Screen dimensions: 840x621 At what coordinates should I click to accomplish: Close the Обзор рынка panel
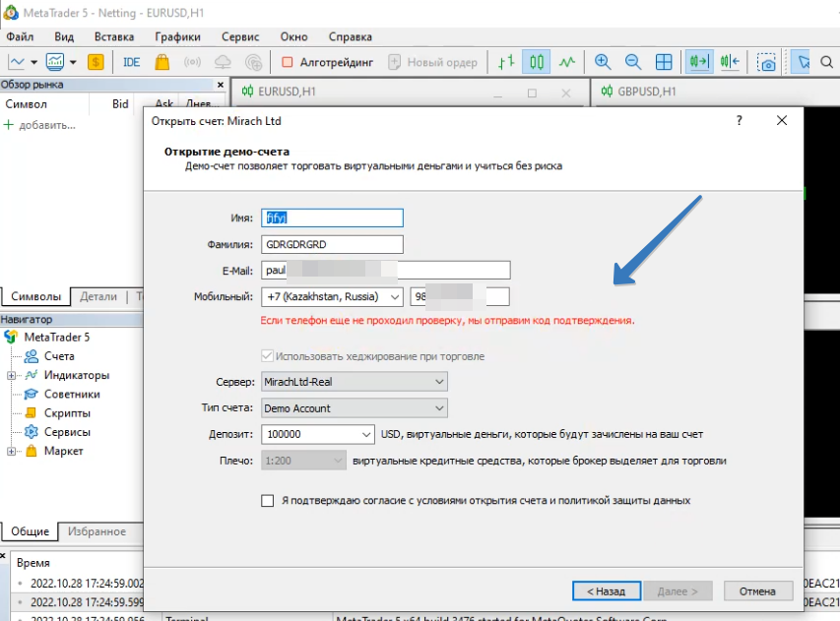pos(221,85)
